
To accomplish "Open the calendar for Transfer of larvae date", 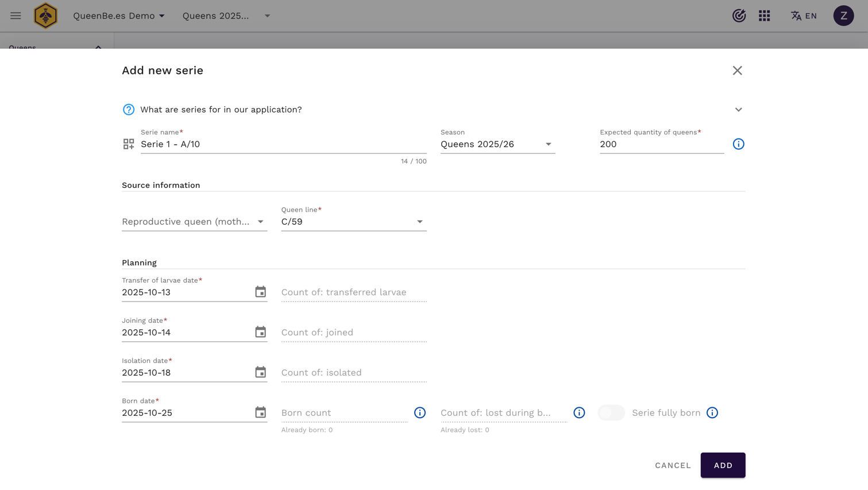I will (260, 292).
